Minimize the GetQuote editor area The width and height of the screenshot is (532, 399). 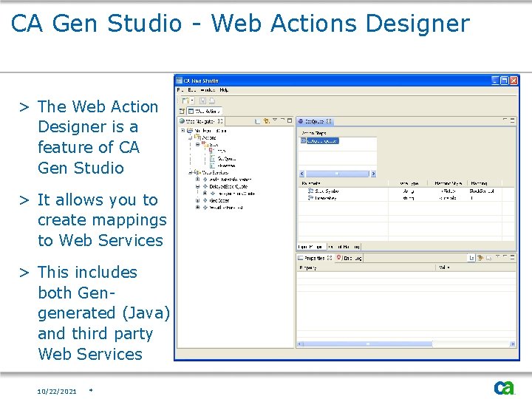pyautogui.click(x=505, y=120)
